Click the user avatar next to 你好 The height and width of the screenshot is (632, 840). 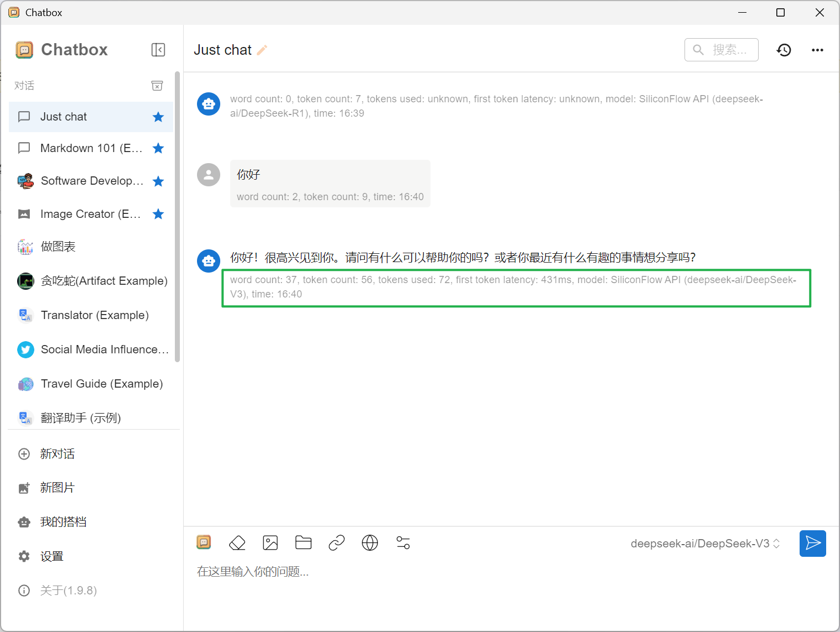[209, 175]
